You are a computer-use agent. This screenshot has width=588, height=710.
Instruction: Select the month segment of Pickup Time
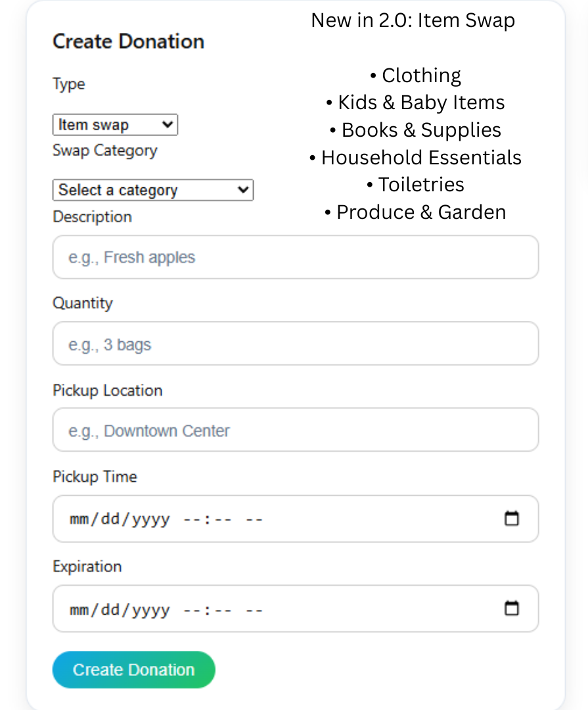(78, 519)
